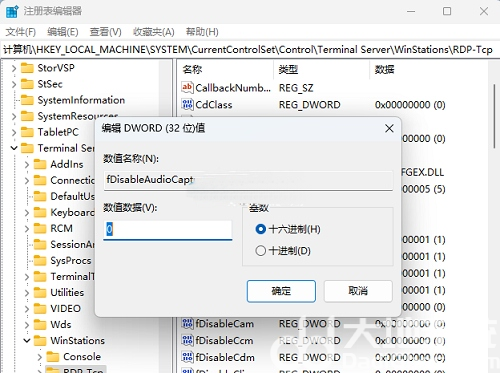Expand the Utilities tree node

27,293
